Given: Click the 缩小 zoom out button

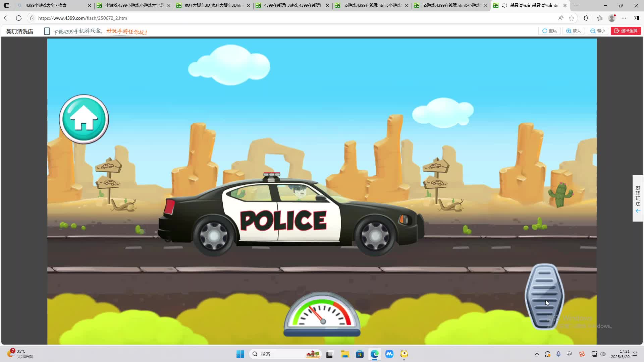Looking at the screenshot, I should pos(598,31).
